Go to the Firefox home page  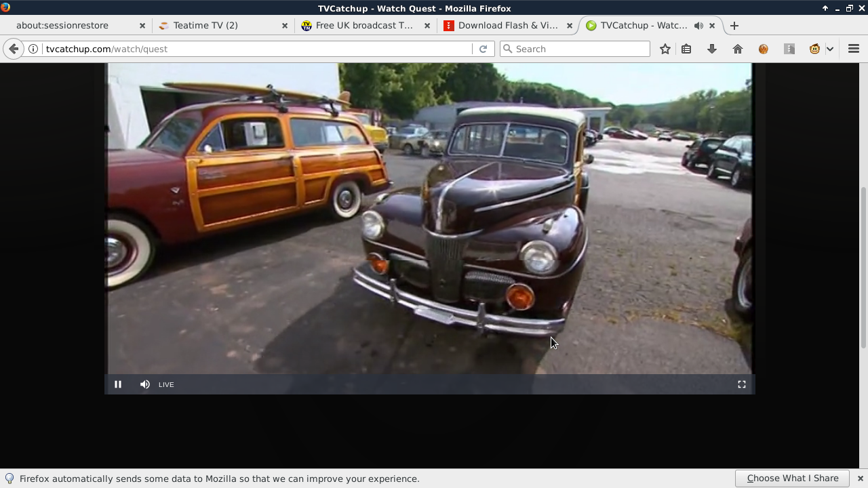[738, 49]
